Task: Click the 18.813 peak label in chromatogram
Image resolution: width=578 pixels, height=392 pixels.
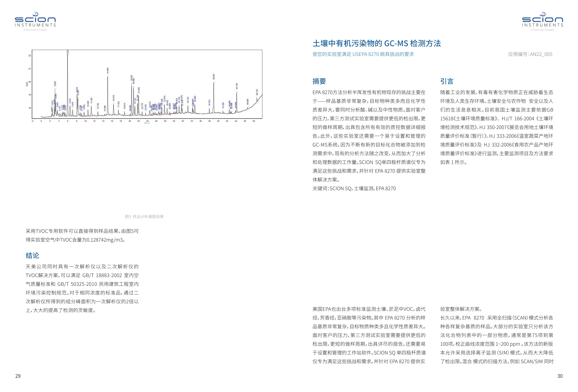Action: coord(125,106)
